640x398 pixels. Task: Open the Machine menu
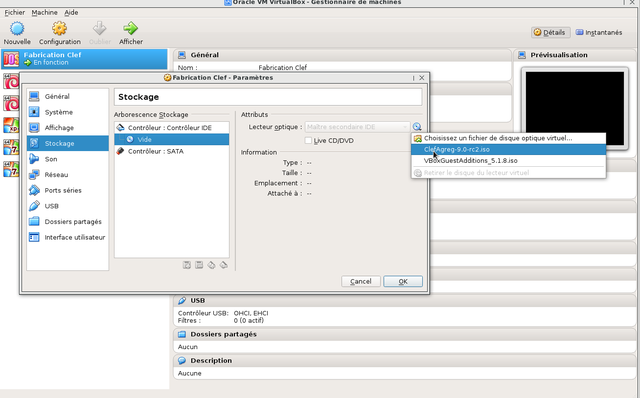tap(44, 12)
